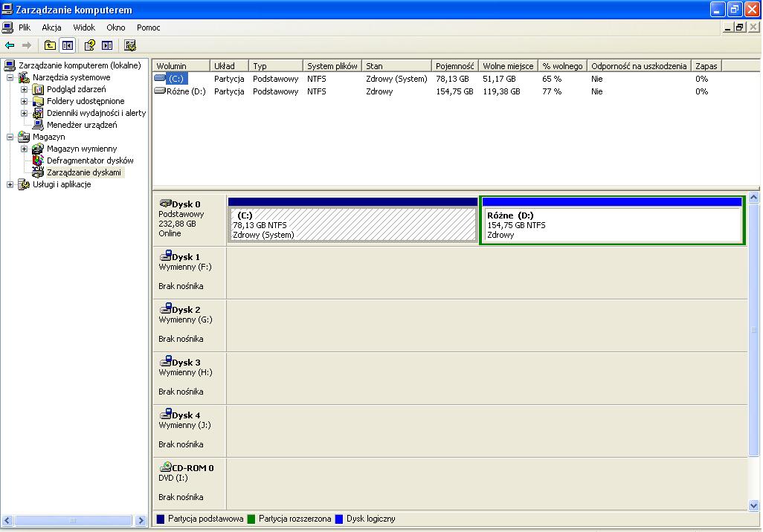763x532 pixels.
Task: Click the (C:) volume icon in list
Action: tap(160, 78)
